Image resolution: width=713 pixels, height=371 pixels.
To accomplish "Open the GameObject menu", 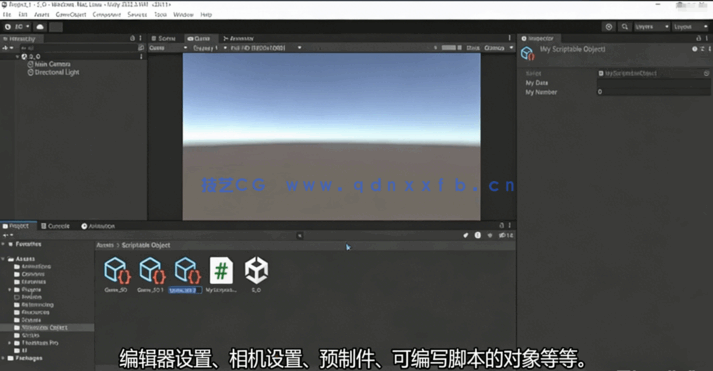I will (x=71, y=15).
